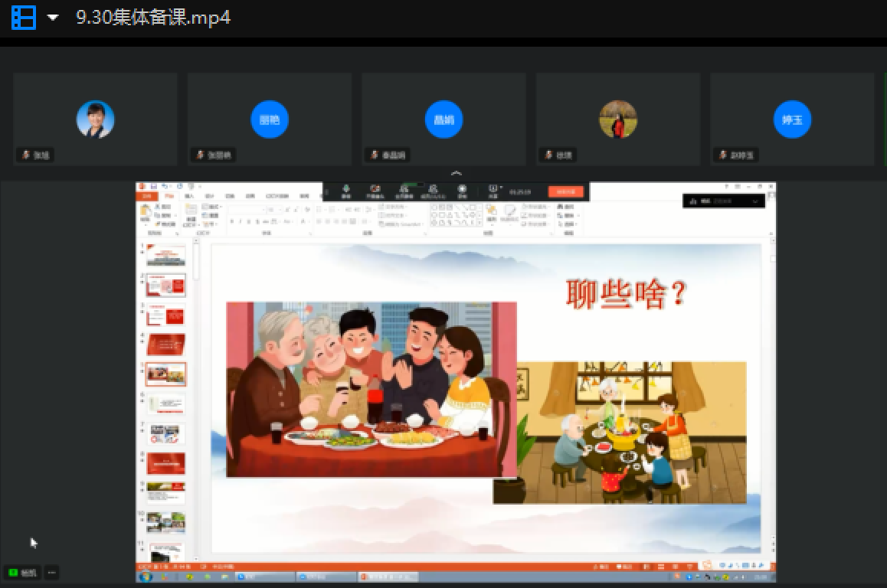This screenshot has width=887, height=588.
Task: Click the slide title 聊些啥?
Action: click(626, 293)
